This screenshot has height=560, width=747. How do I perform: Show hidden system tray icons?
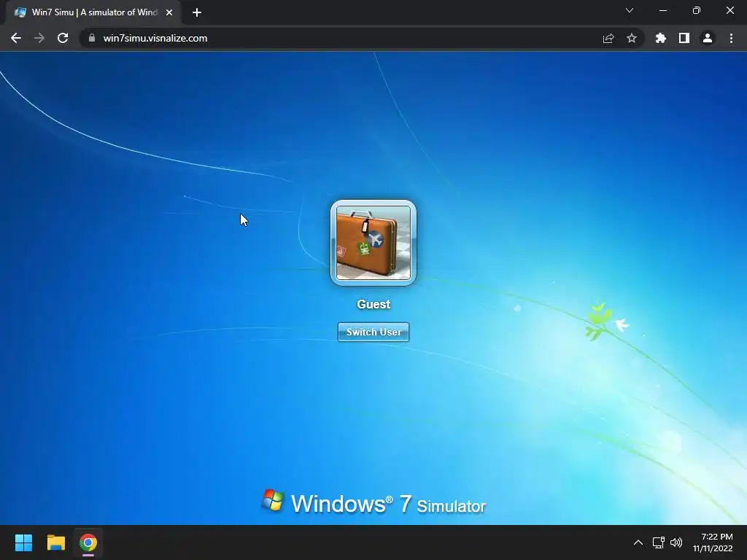click(638, 542)
